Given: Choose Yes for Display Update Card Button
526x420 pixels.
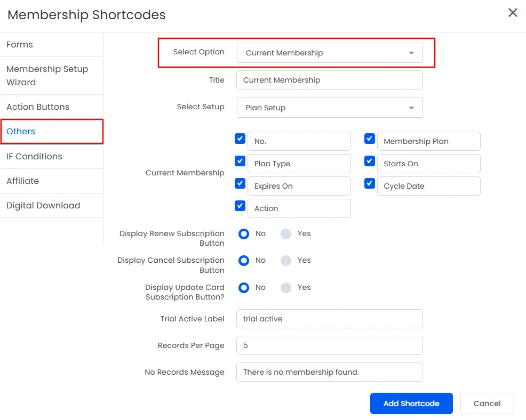Looking at the screenshot, I should [x=286, y=288].
